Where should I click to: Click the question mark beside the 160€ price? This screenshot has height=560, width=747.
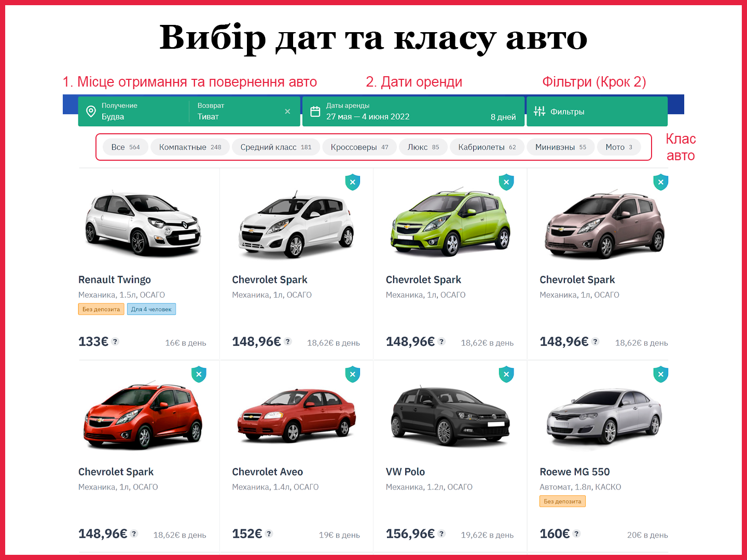click(576, 534)
